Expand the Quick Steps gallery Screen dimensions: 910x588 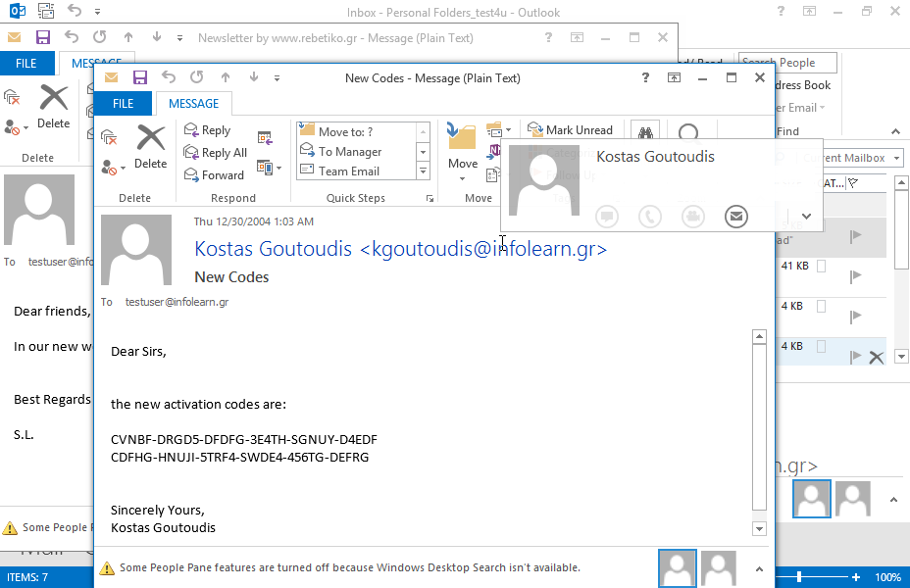coord(423,171)
